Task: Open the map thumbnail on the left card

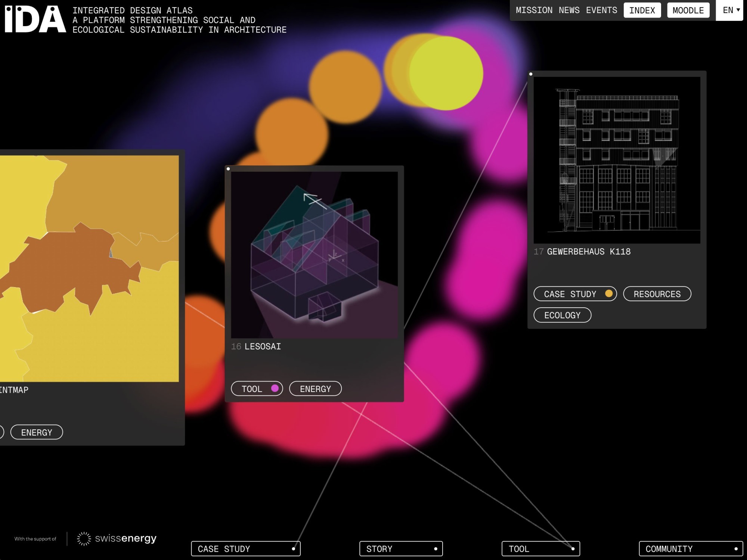Action: coord(89,268)
